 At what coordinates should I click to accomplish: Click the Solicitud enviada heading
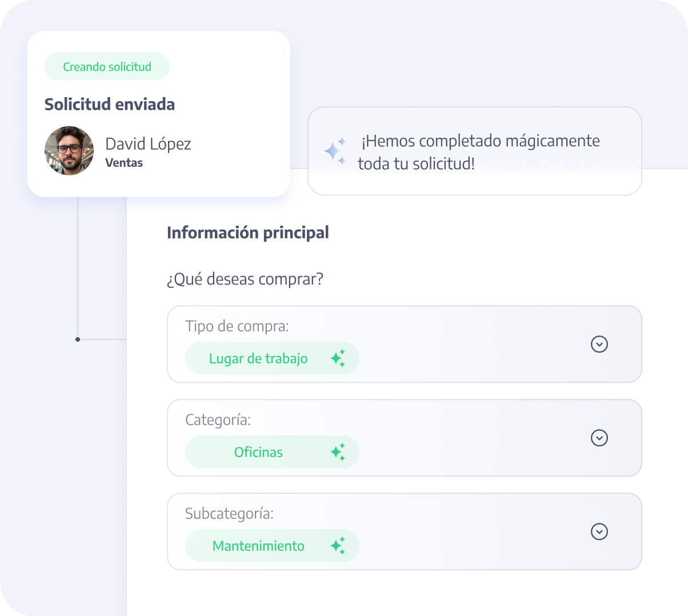(110, 105)
